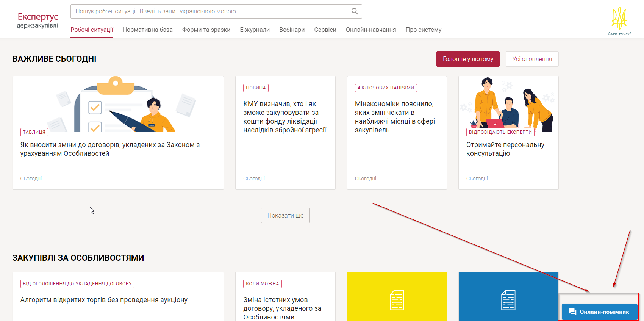Open the experts team illustration
This screenshot has width=644, height=321.
[508, 104]
